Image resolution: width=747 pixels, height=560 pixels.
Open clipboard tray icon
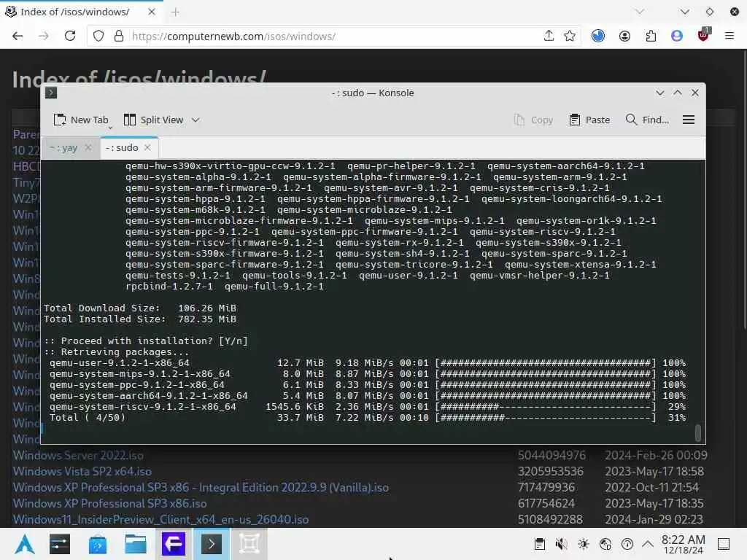tap(539, 544)
